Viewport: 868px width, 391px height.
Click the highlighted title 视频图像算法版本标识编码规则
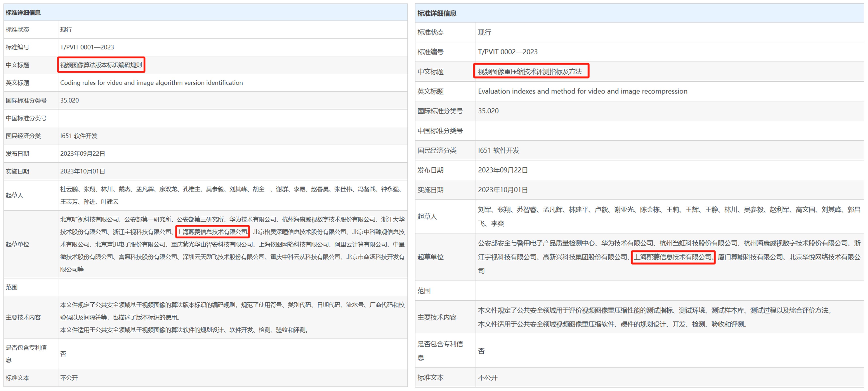101,65
